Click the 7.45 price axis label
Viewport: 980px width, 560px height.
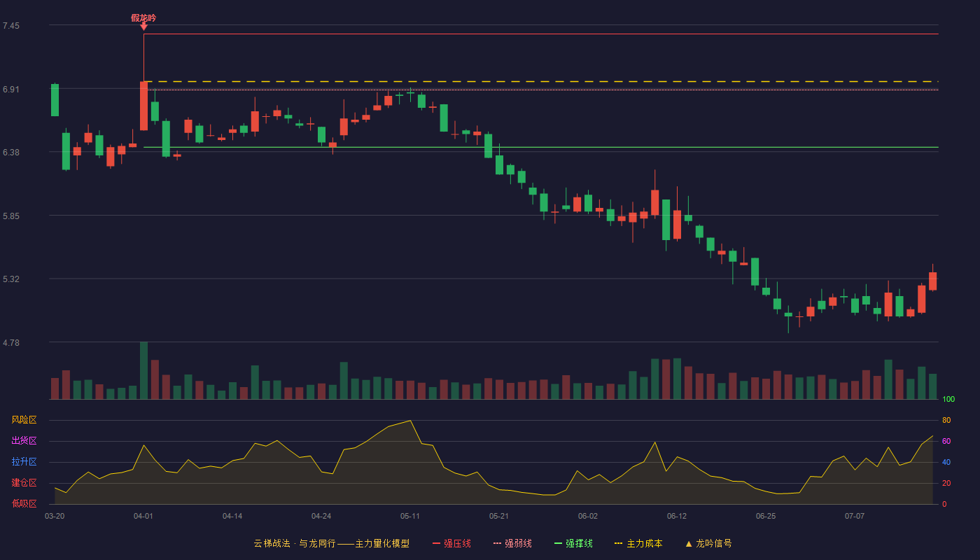[x=11, y=26]
